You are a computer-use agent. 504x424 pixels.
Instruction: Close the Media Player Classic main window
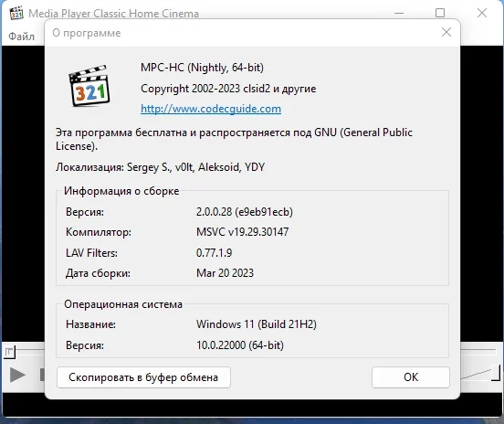tap(482, 13)
